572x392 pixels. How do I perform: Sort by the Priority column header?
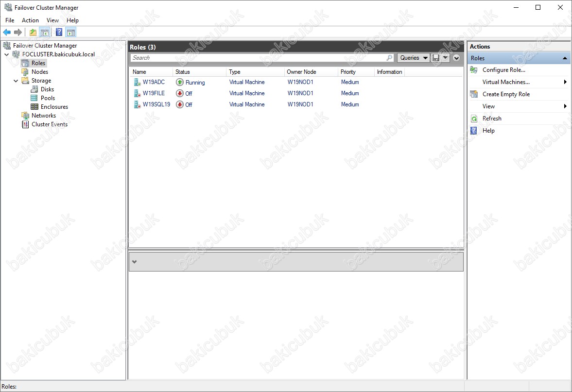click(356, 72)
